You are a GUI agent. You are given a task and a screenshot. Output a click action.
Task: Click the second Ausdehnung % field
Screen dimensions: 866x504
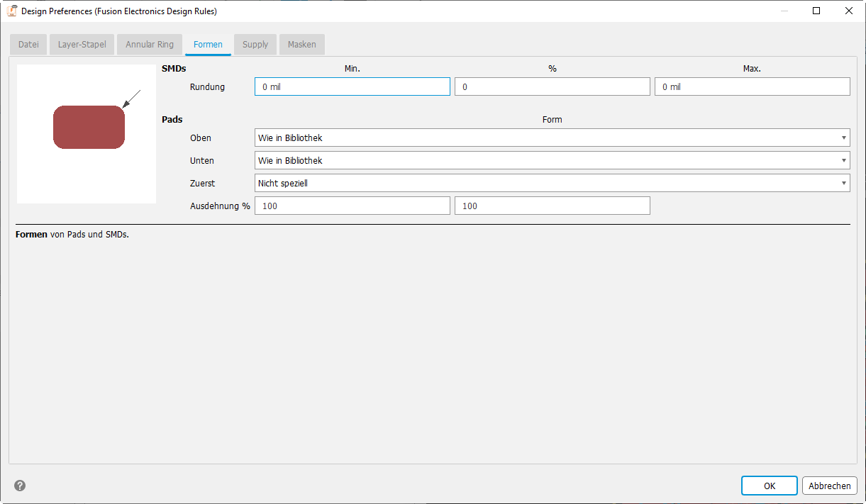click(553, 206)
